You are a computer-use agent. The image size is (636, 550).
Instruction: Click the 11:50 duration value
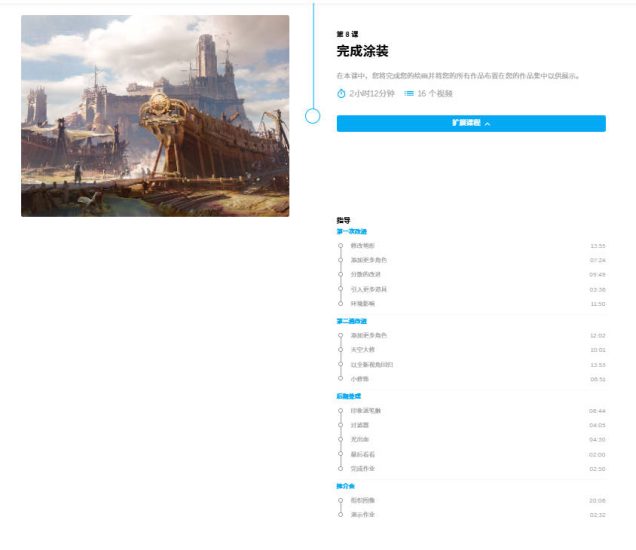(598, 304)
